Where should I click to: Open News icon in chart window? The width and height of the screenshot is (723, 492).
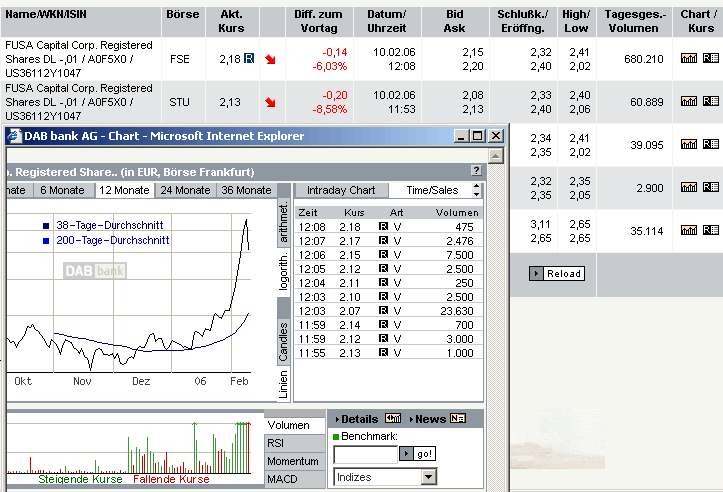tap(458, 419)
